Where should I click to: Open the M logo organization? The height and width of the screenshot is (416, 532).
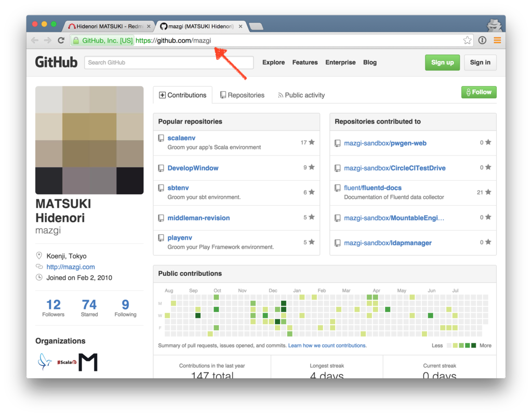(88, 362)
